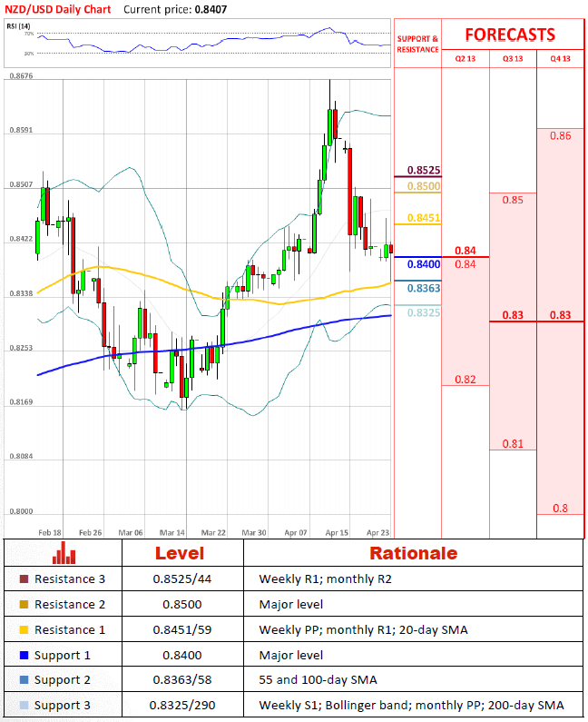Click the Support 3 light-blue color swatch
The image size is (588, 722).
pos(24,705)
